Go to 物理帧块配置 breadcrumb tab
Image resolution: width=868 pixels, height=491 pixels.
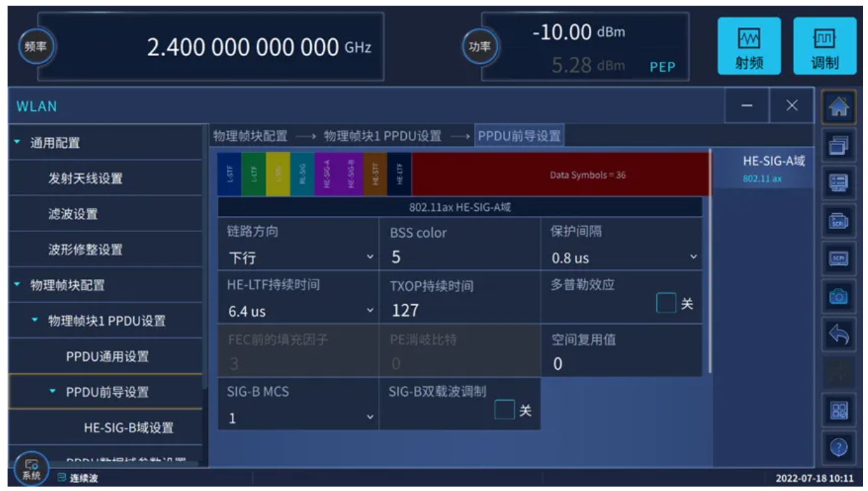point(250,136)
